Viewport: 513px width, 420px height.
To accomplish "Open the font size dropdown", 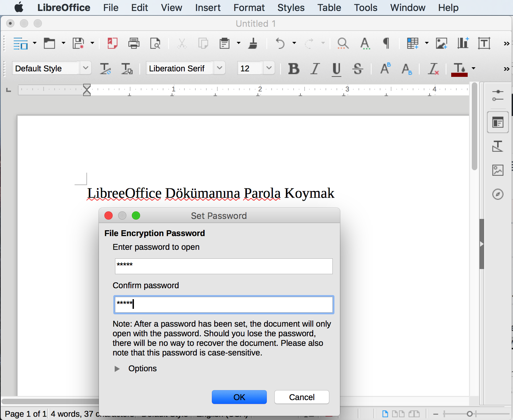I will pyautogui.click(x=269, y=68).
